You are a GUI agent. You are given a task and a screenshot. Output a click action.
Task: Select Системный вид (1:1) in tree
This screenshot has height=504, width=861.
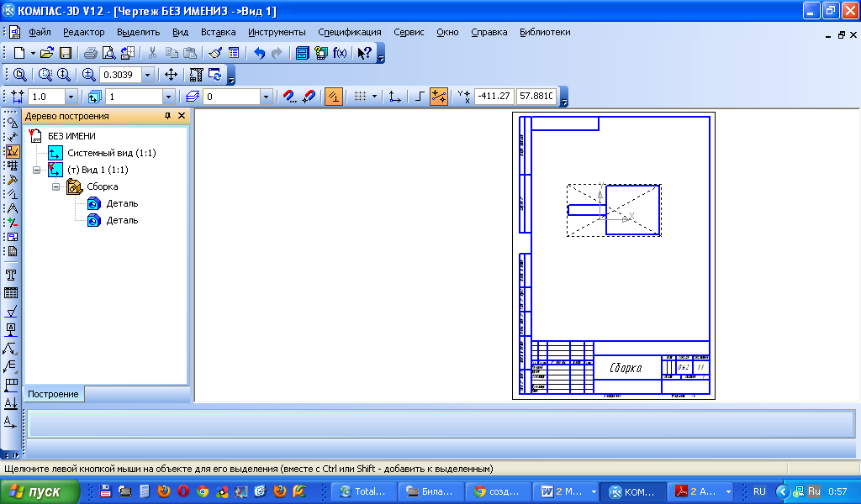(112, 153)
